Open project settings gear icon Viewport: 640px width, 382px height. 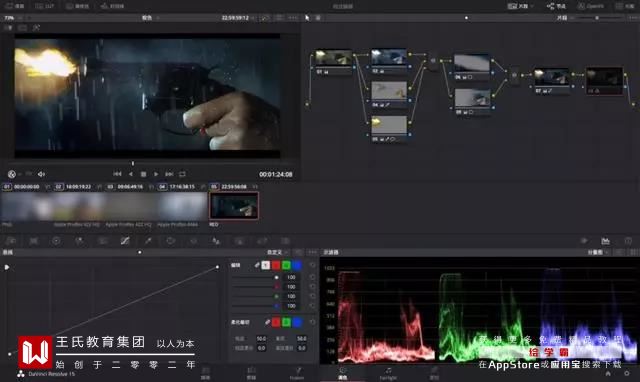coord(627,373)
